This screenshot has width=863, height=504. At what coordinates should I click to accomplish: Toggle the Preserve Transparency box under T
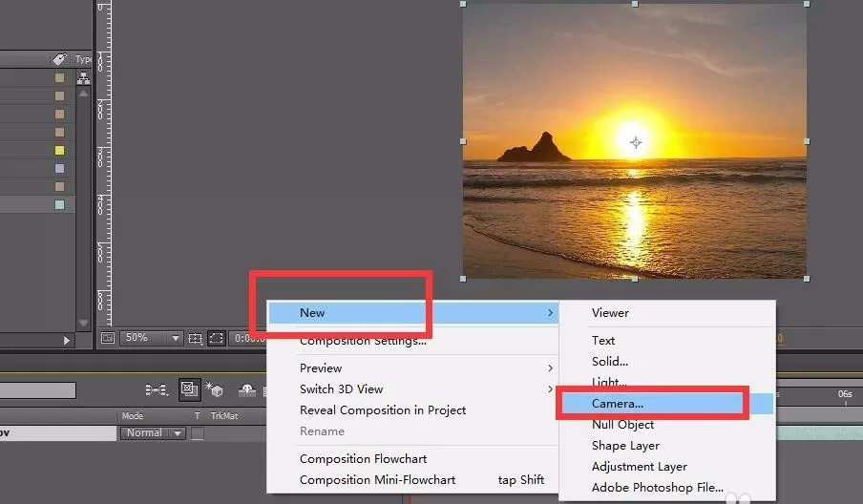[x=198, y=433]
